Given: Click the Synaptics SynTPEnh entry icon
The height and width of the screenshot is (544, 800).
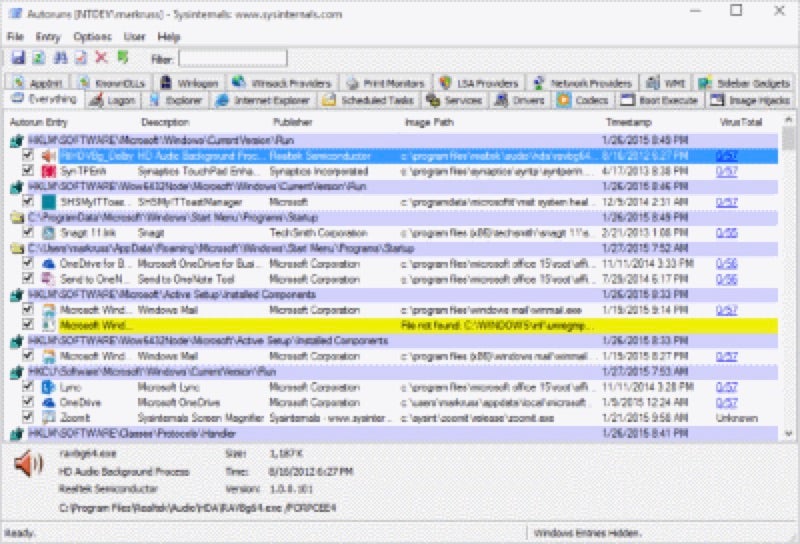Looking at the screenshot, I should pos(48,172).
